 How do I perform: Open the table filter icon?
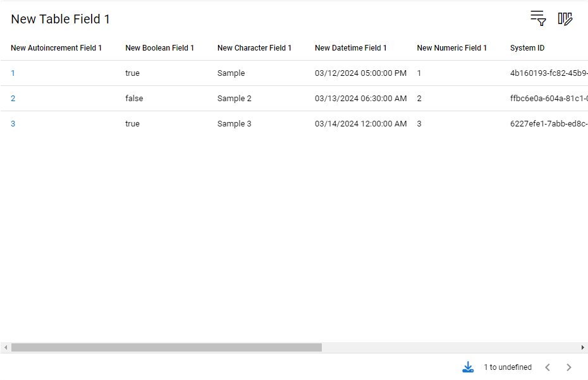pyautogui.click(x=538, y=18)
